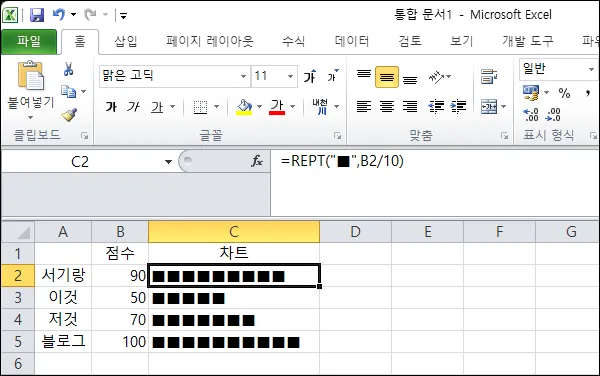Viewport: 600px width, 376px height.
Task: Apply the red font color
Action: [x=277, y=107]
